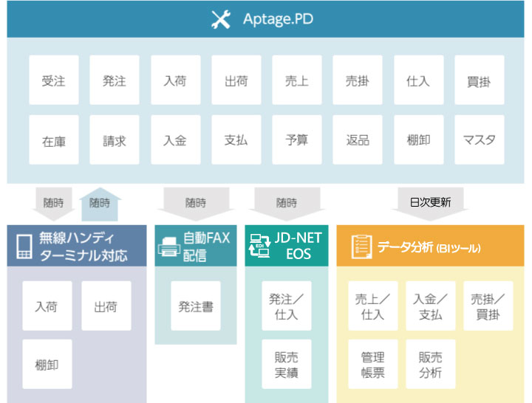The height and width of the screenshot is (403, 532).
Task: Click the data analysis clipboard icon
Action: click(361, 247)
